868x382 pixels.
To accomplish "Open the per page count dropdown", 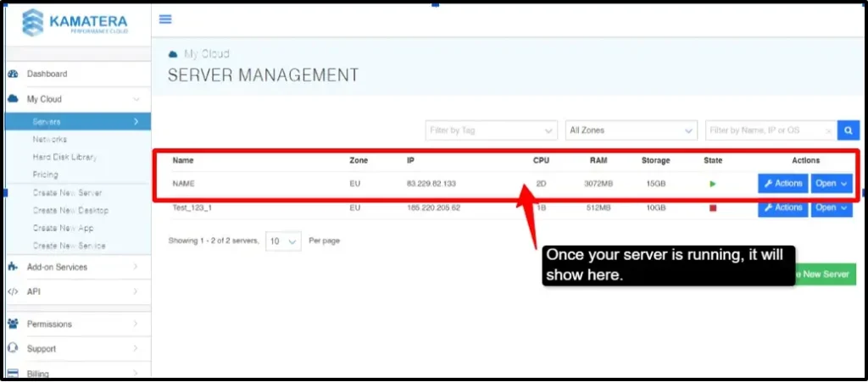I will pos(283,241).
